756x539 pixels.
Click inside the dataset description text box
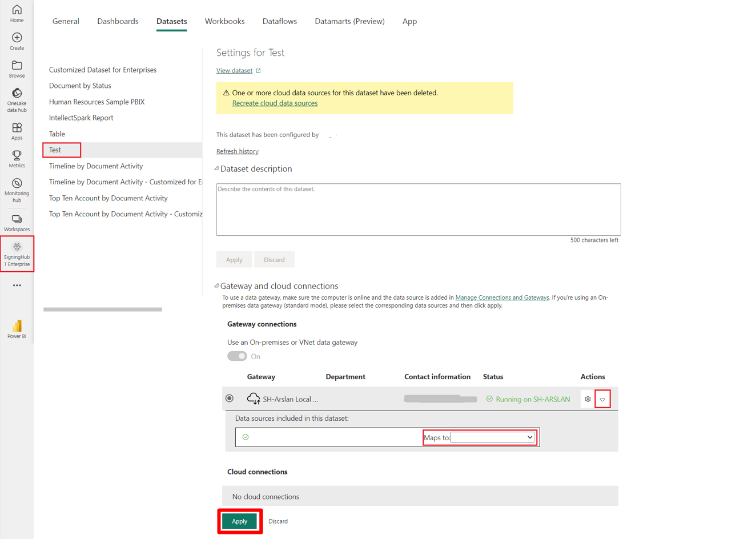(x=419, y=210)
